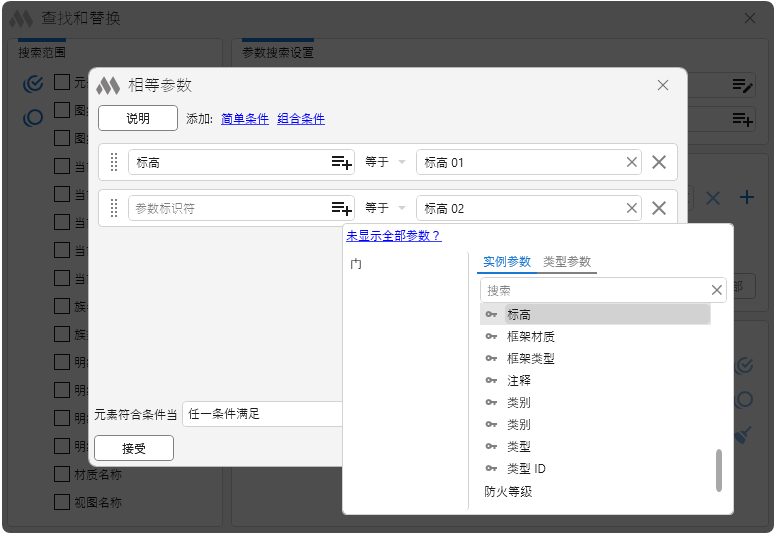Delete the first condition row
Viewport: 775px width, 535px height.
point(659,162)
